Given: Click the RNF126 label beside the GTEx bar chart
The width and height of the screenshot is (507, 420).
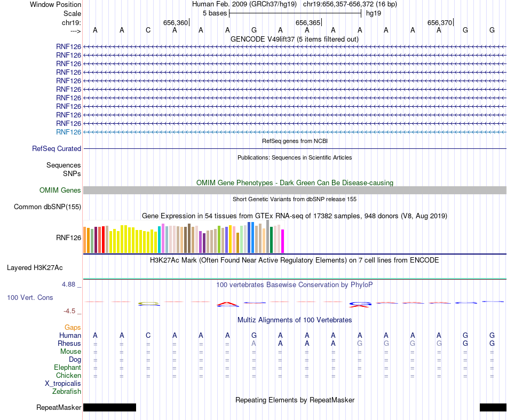Looking at the screenshot, I should coord(68,237).
